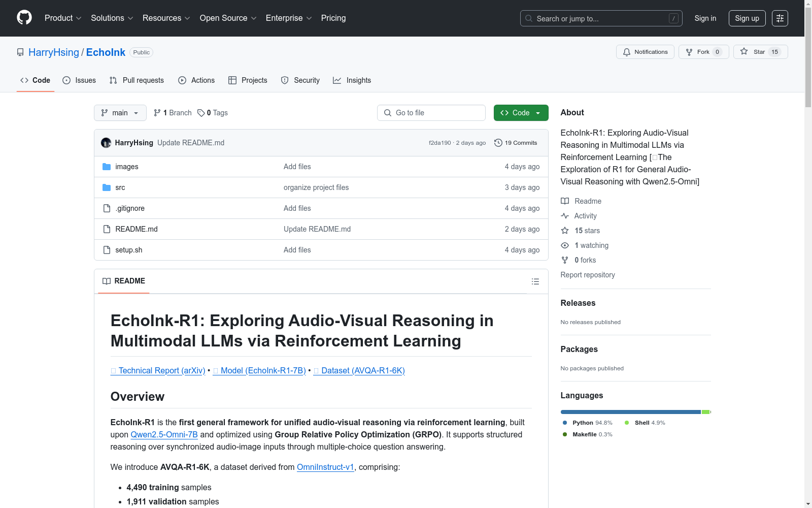This screenshot has width=812, height=508.
Task: Click the eye icon beside 1 watching
Action: click(x=565, y=245)
